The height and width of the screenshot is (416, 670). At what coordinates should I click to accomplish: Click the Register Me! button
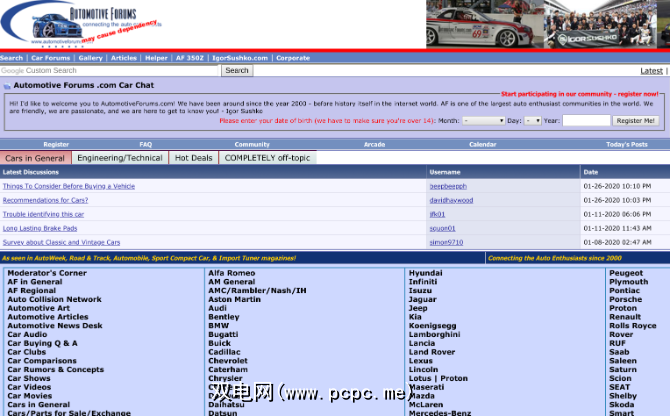click(635, 121)
